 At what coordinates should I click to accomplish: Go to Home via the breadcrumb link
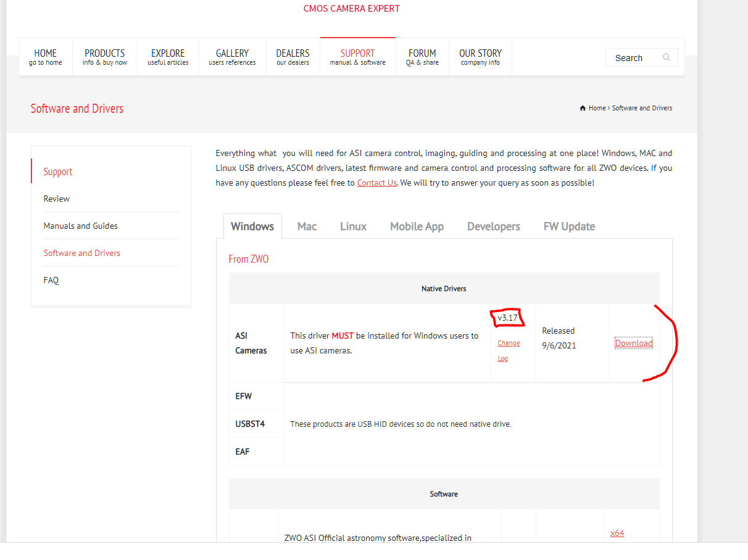coord(597,108)
